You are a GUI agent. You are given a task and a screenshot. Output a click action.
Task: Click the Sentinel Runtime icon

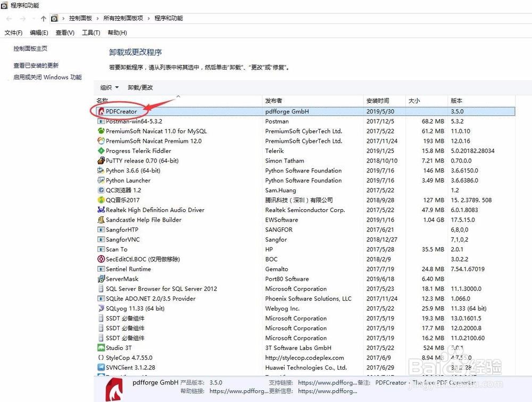click(101, 269)
